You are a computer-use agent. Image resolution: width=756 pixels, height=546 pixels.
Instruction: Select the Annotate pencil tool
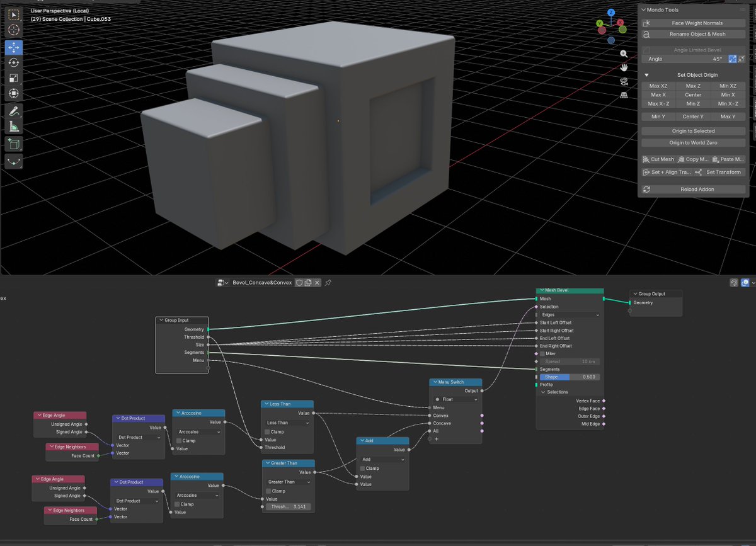pyautogui.click(x=14, y=111)
